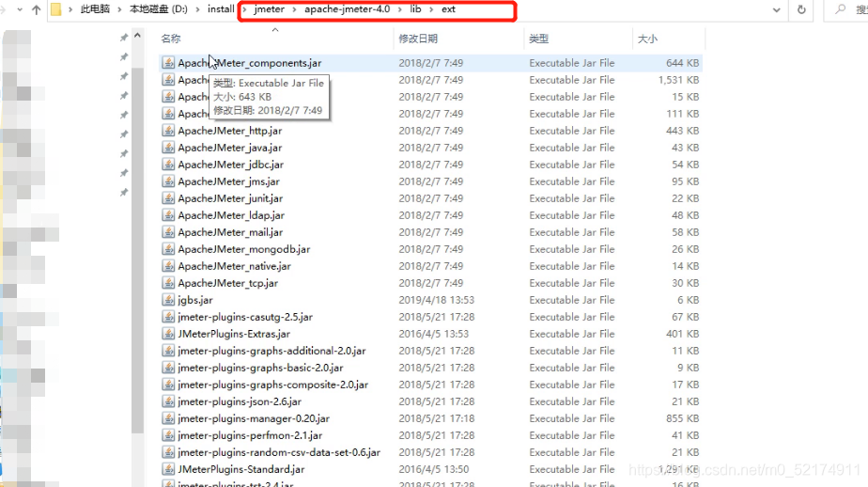The width and height of the screenshot is (868, 487).
Task: Select ApacheJMeter_mail.jar file icon
Action: [168, 232]
